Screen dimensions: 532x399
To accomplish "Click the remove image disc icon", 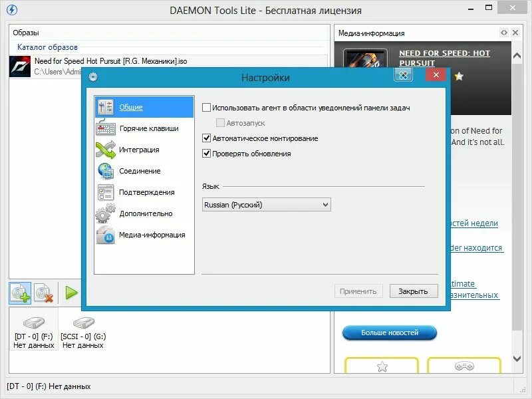I will pos(45,293).
